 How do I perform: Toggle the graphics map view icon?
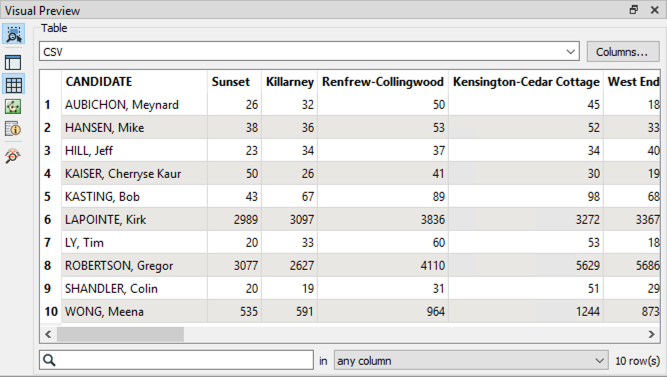coord(13,107)
